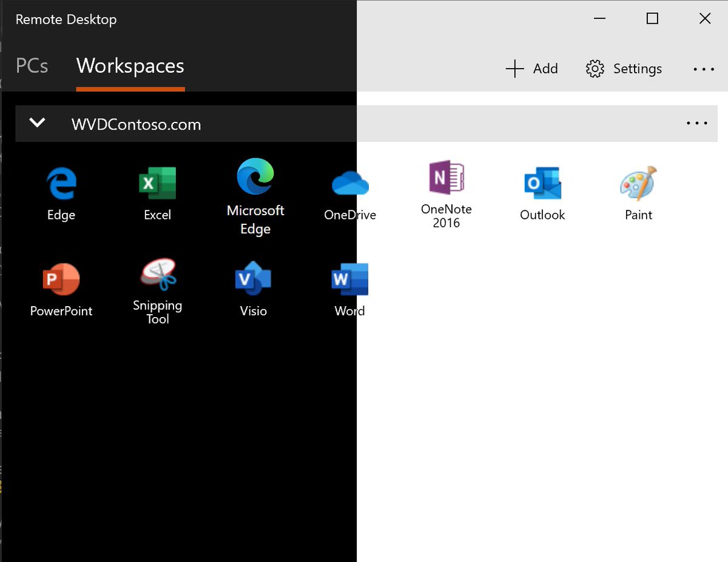
Task: Click the WVDContoso.com workspace name
Action: [136, 125]
